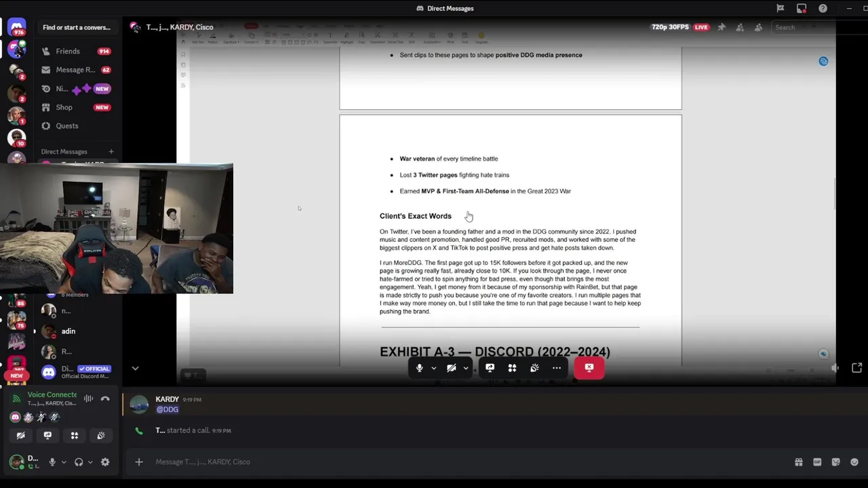Open more options ellipsis in call bar
Screen dimensions: 868x488
click(x=557, y=368)
